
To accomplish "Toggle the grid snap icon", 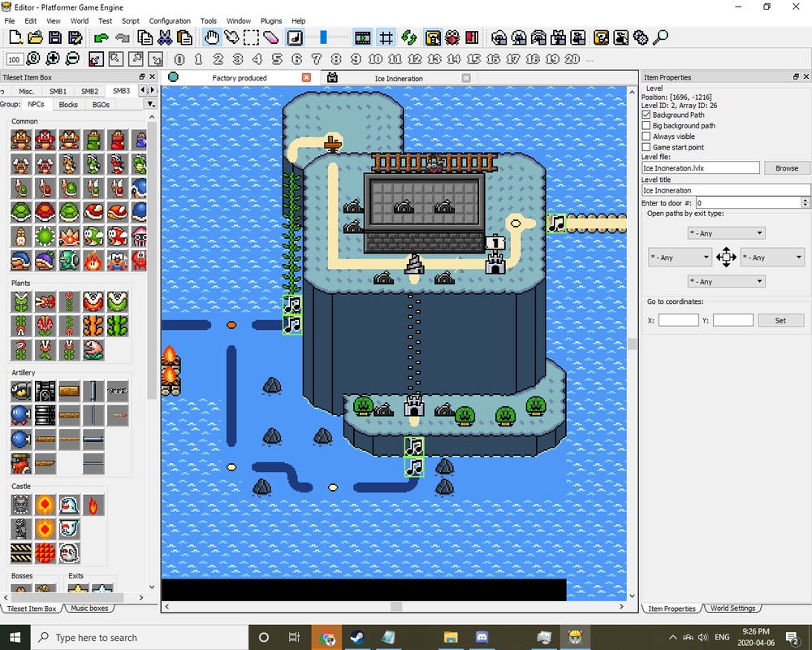I will click(386, 37).
